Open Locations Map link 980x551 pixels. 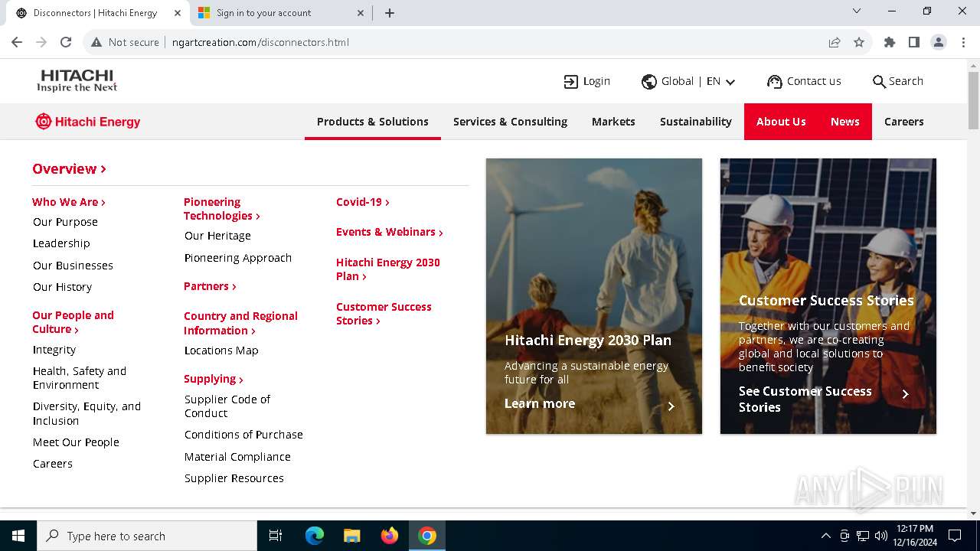pyautogui.click(x=221, y=350)
